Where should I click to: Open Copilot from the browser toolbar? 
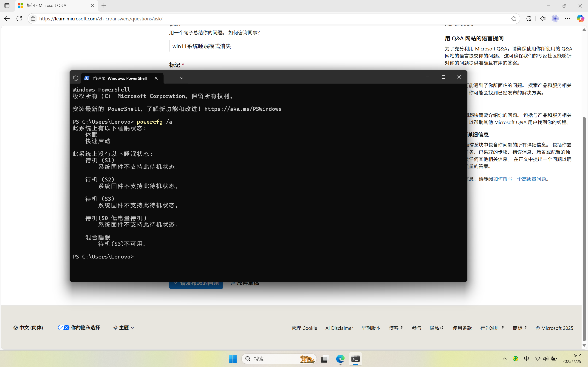pyautogui.click(x=581, y=18)
